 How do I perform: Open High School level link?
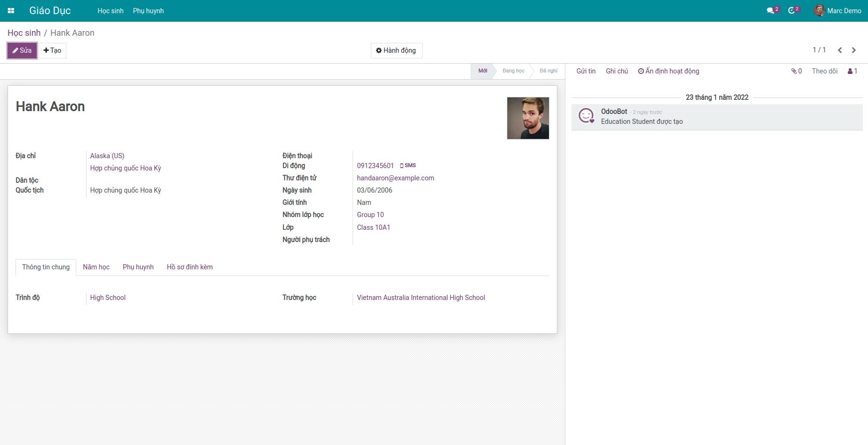(x=108, y=298)
